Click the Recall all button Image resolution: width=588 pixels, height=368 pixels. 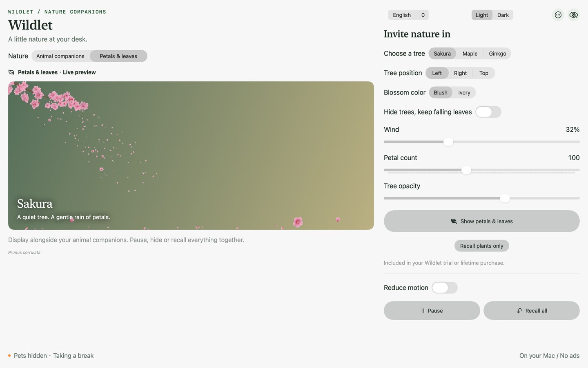pos(532,311)
